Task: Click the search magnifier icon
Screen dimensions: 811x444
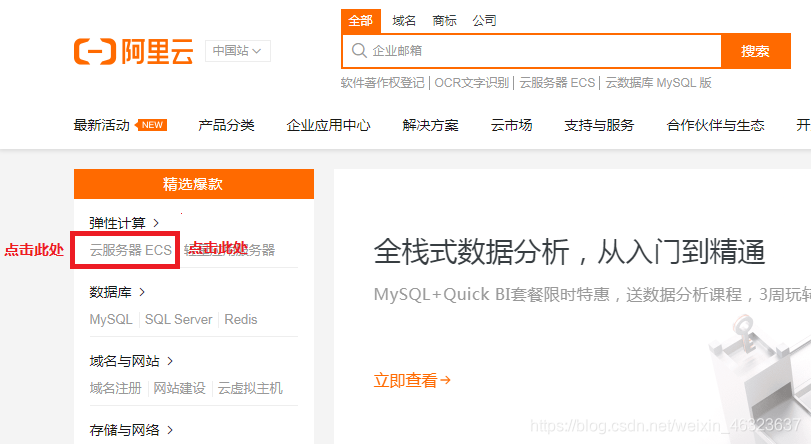Action: coord(359,51)
